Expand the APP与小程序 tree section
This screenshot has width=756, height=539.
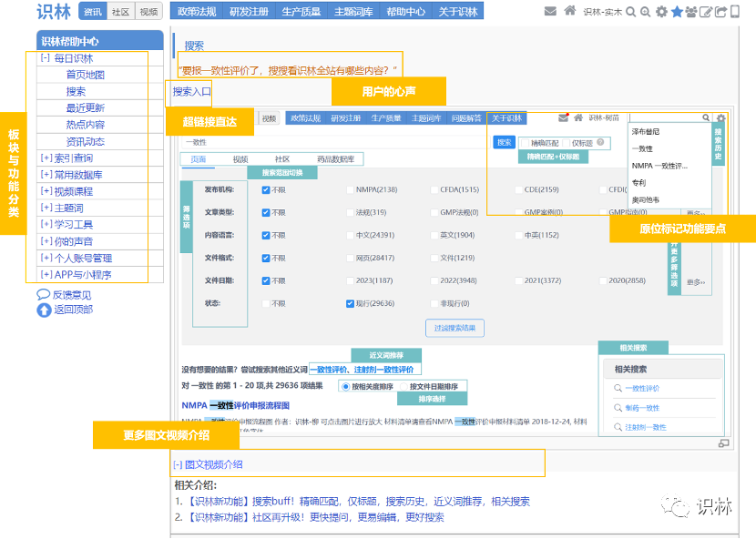tap(46, 274)
